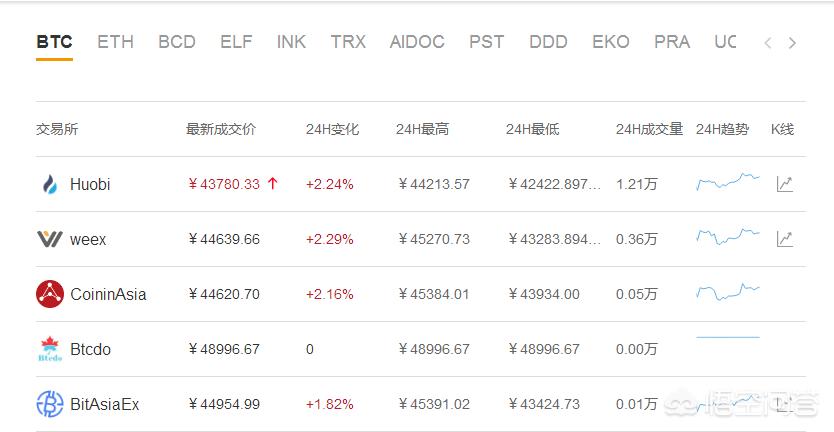Click the Btcdo maple leaf logo

pyautogui.click(x=50, y=349)
